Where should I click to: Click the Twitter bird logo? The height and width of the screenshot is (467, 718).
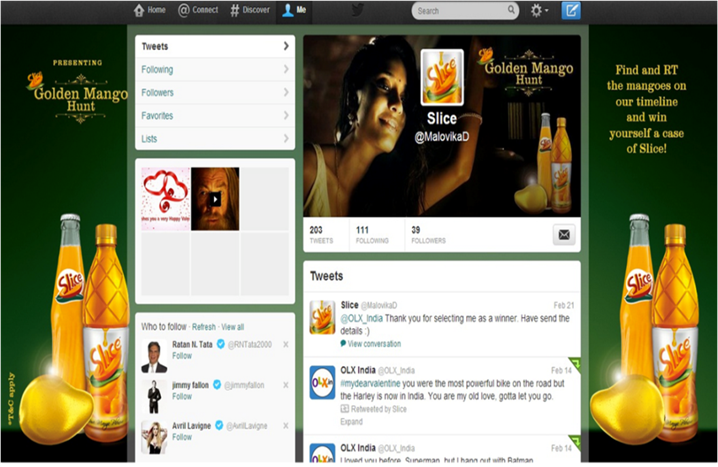[x=357, y=10]
